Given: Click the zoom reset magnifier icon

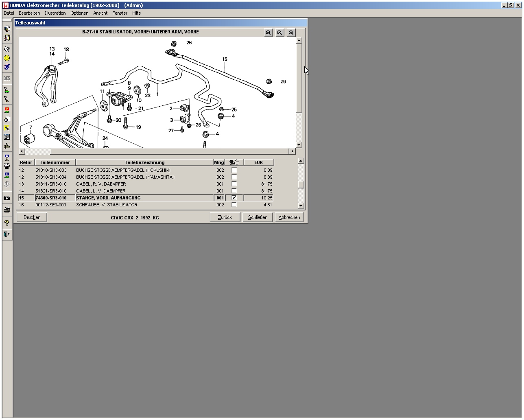Looking at the screenshot, I should tap(280, 33).
